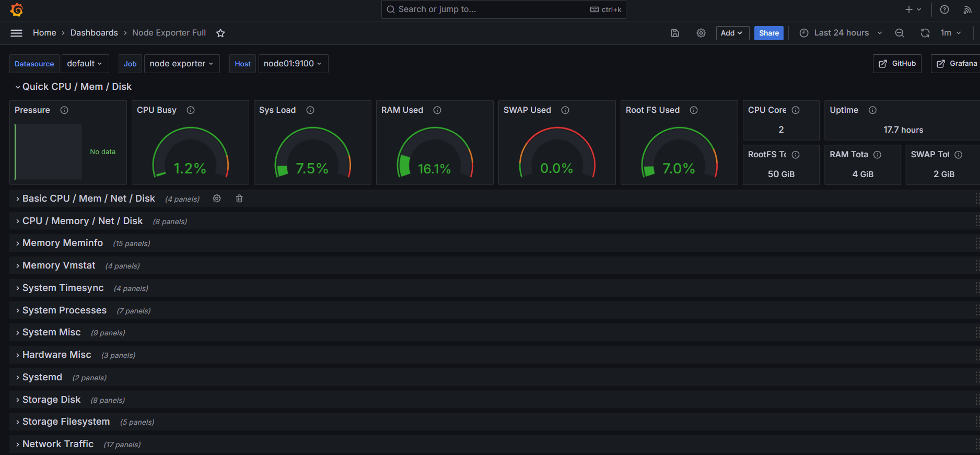Viewport: 980px width, 455px height.
Task: Delete the Basic CPU row with trash icon
Action: [x=239, y=199]
